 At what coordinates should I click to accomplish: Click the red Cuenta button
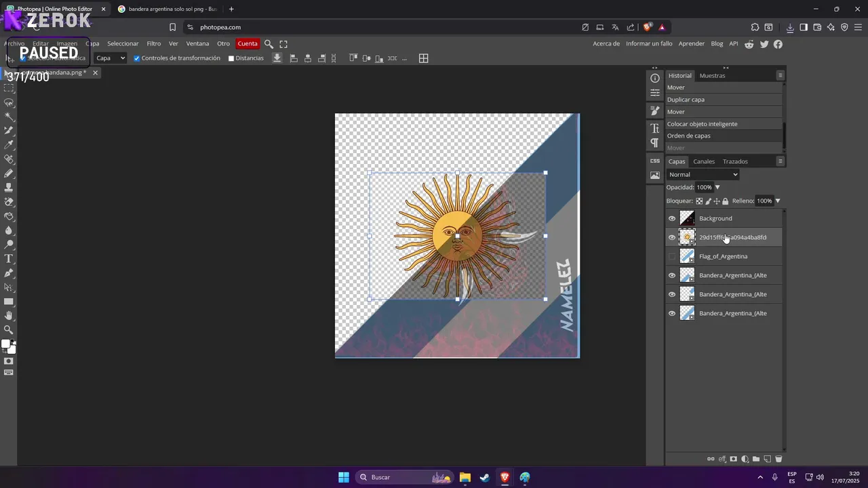coord(248,43)
